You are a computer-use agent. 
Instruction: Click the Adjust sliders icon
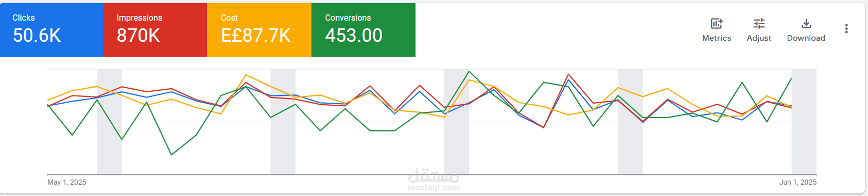pyautogui.click(x=759, y=23)
